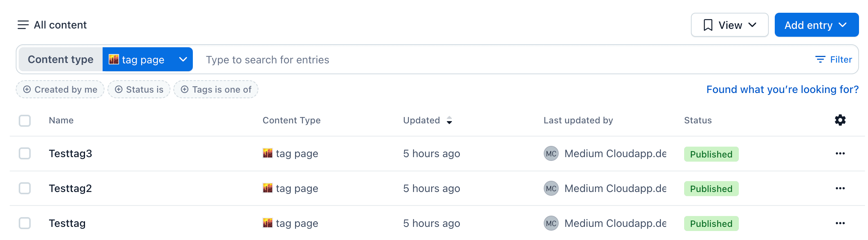Tick the select-all checkbox in the table header
The image size is (868, 240).
pos(25,121)
